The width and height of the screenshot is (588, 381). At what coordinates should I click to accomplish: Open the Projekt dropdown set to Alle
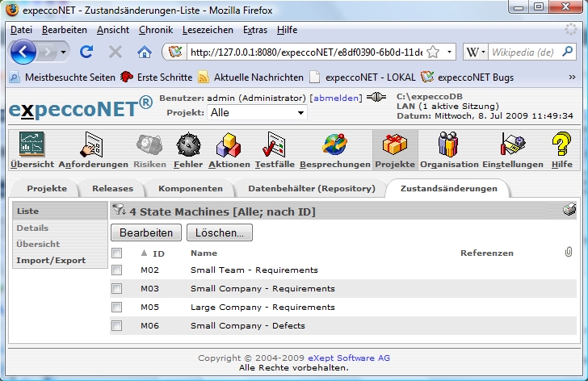point(257,113)
